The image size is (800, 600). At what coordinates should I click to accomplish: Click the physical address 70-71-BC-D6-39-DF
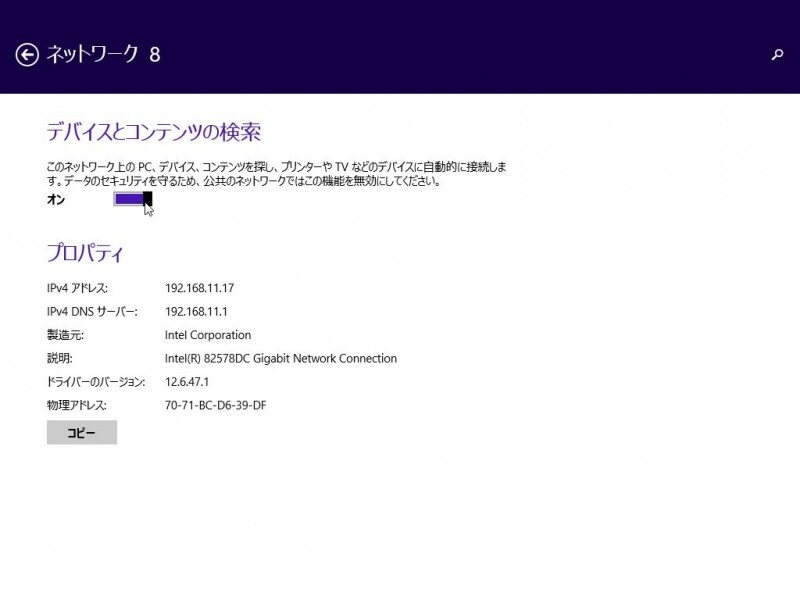tap(216, 406)
